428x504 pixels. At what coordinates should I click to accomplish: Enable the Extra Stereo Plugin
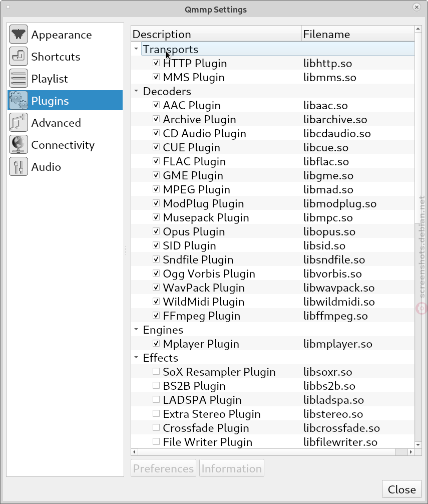tap(156, 414)
